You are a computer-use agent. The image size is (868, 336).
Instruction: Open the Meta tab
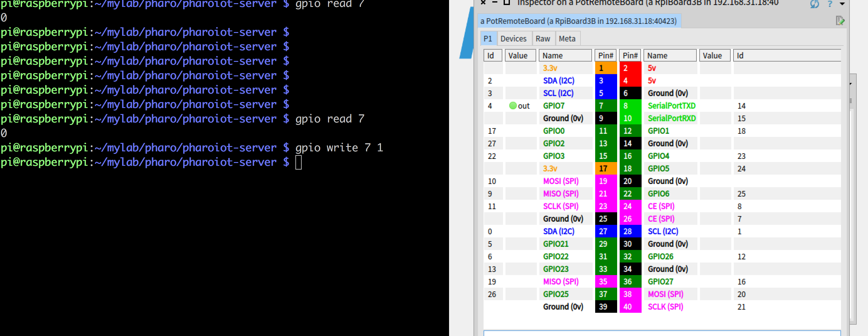pos(567,39)
